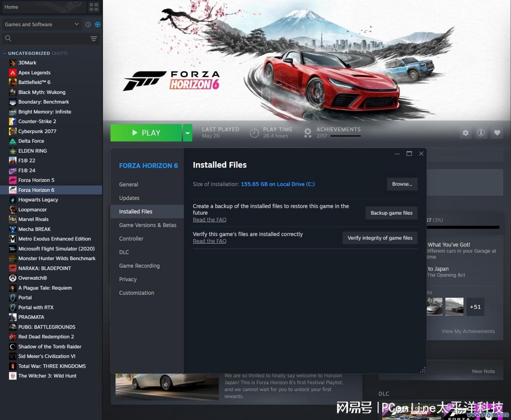Select Apex Legends game icon
The width and height of the screenshot is (511, 420).
click(x=13, y=73)
